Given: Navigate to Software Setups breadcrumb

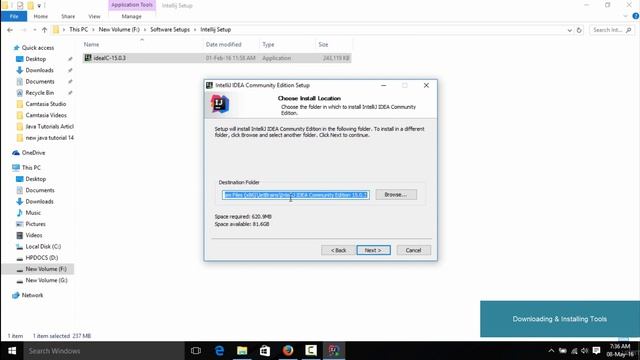Looking at the screenshot, I should (x=170, y=29).
